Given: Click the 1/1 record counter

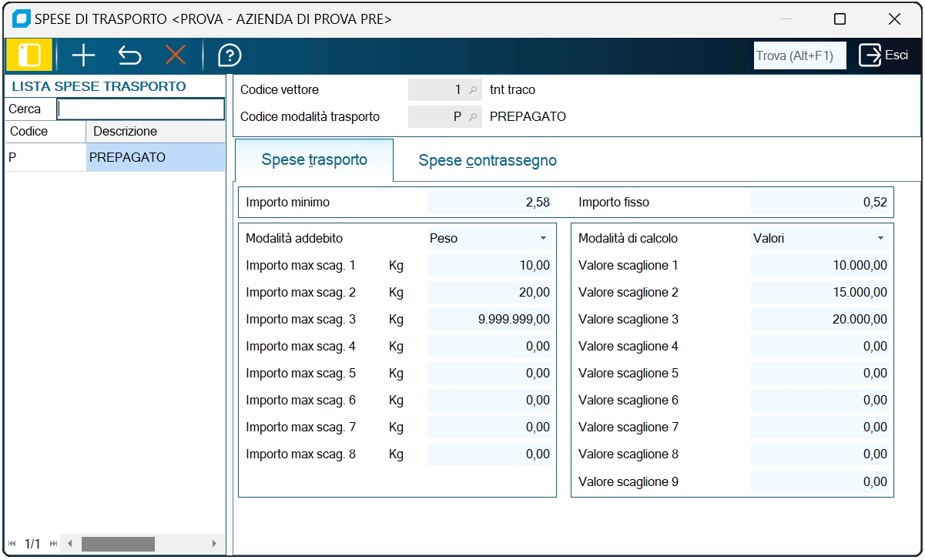Looking at the screenshot, I should [32, 544].
